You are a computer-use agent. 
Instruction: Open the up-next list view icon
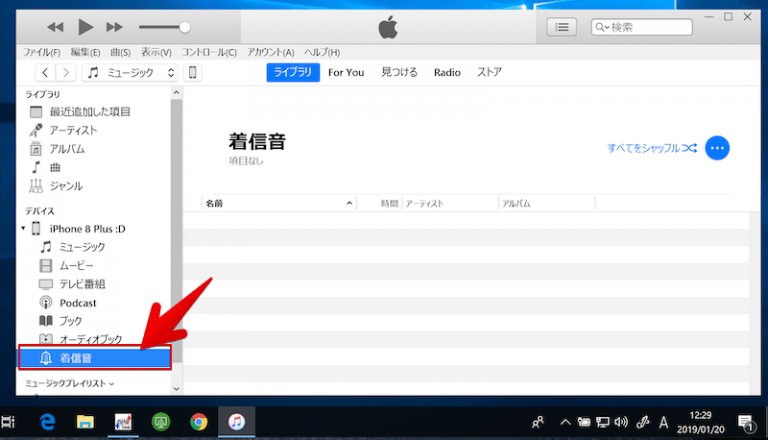561,27
